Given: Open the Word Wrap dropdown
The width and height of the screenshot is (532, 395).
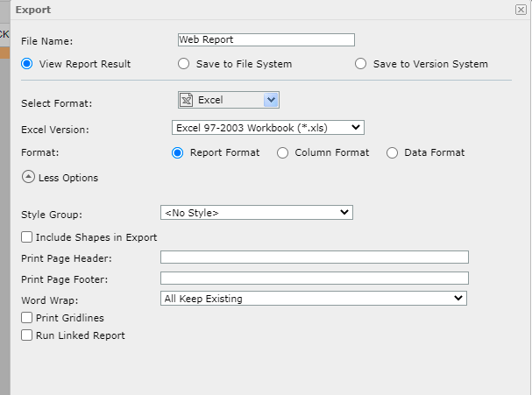Looking at the screenshot, I should [314, 299].
